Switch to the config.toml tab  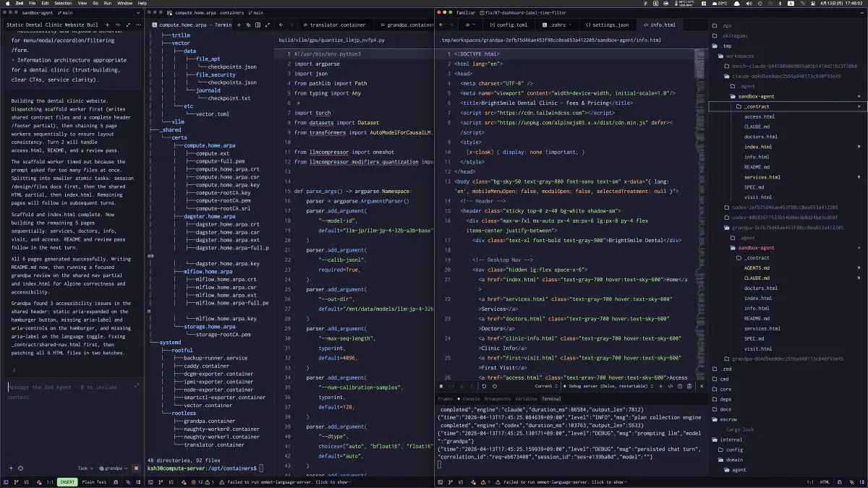pos(508,25)
